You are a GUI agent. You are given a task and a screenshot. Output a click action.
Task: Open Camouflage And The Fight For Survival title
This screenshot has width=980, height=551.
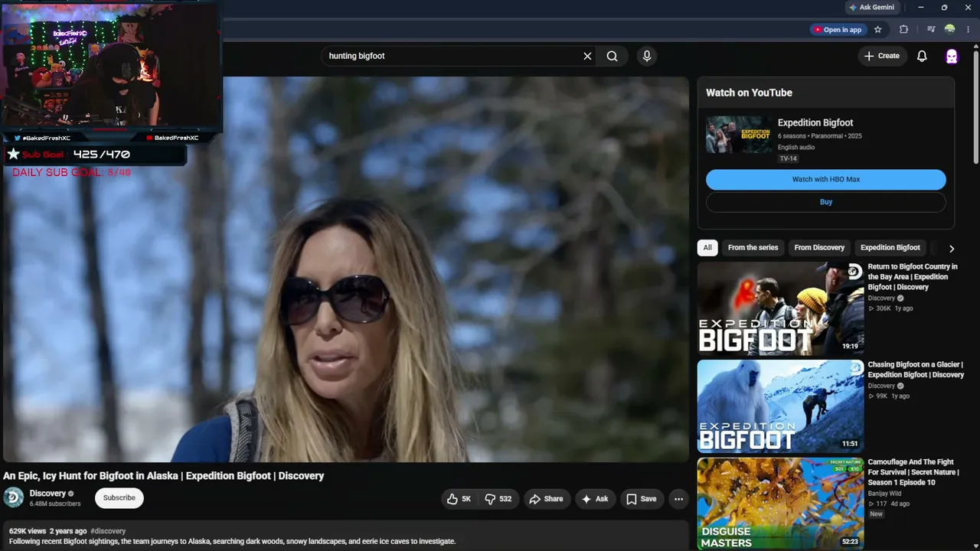(x=913, y=472)
